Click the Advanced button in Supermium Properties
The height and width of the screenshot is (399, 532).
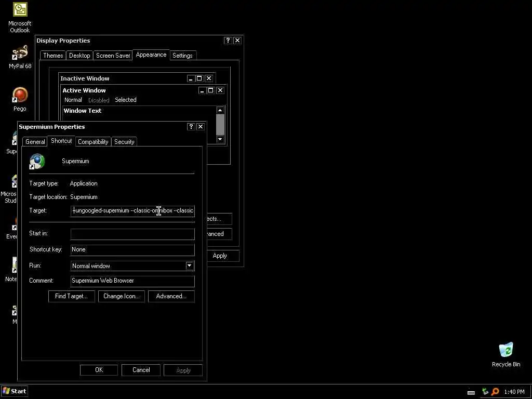coord(171,296)
